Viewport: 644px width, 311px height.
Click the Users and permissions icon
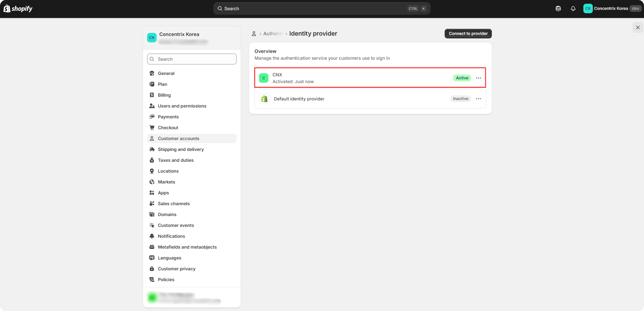click(x=152, y=106)
